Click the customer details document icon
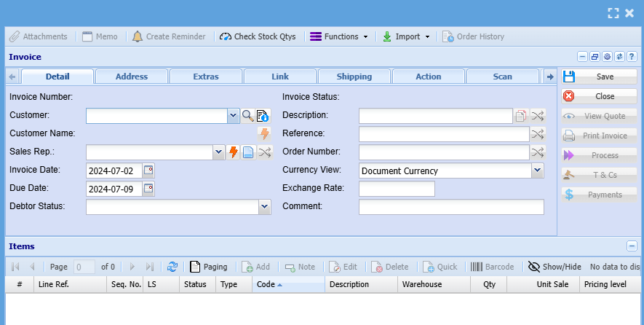Image resolution: width=644 pixels, height=325 pixels. [263, 115]
